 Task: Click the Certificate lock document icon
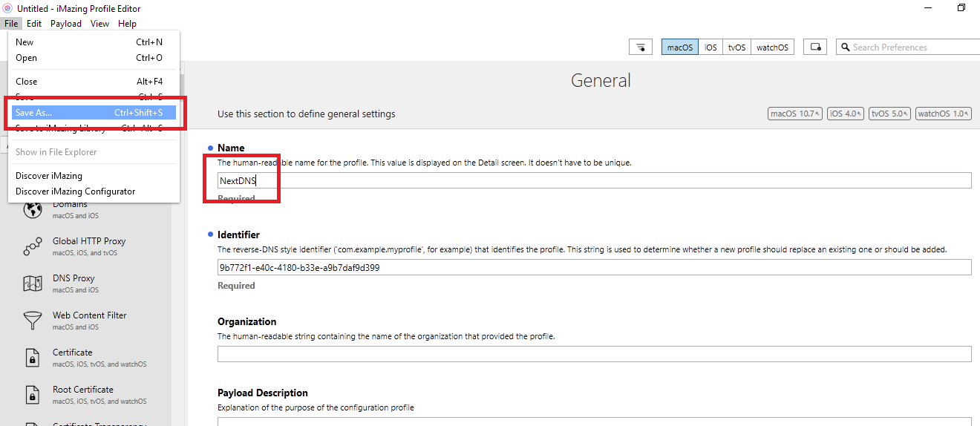click(33, 358)
